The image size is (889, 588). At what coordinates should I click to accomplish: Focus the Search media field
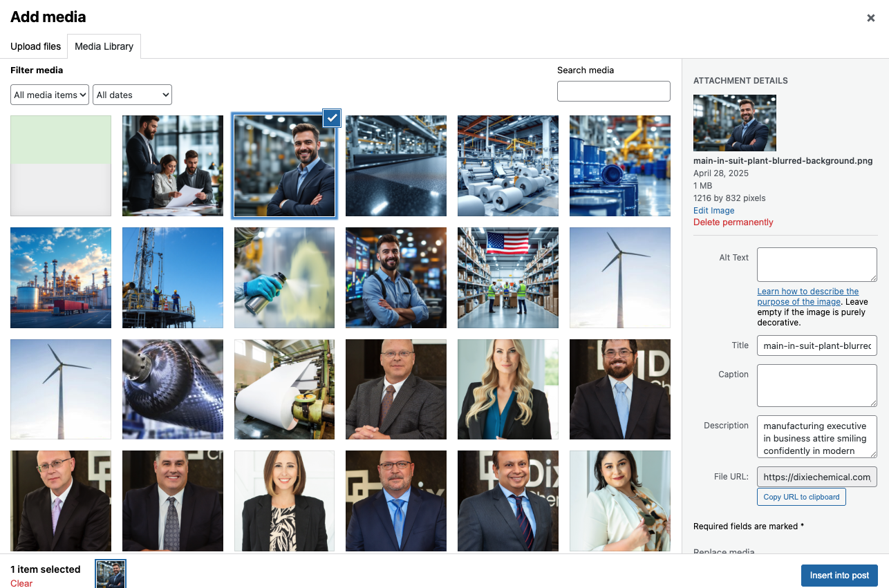(613, 91)
